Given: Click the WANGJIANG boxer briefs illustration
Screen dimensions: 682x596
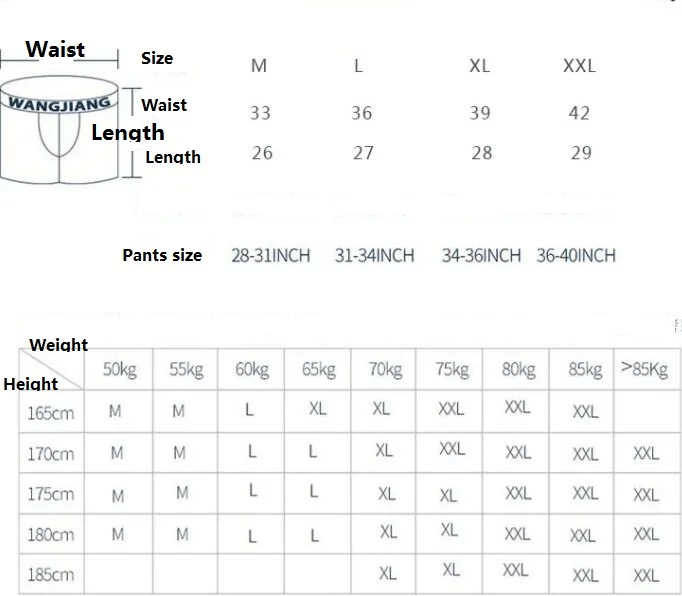Looking at the screenshot, I should pos(59,130).
